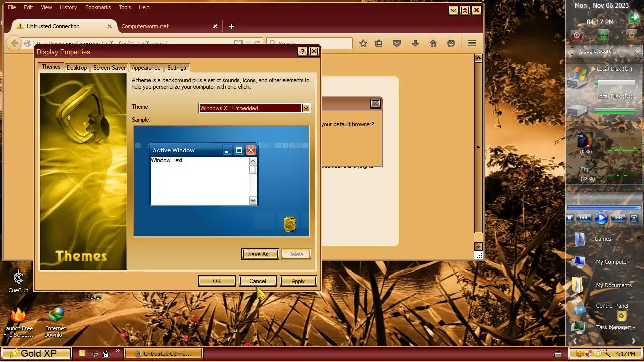Go to Firefox Home icon
The image size is (644, 362).
coord(433,44)
